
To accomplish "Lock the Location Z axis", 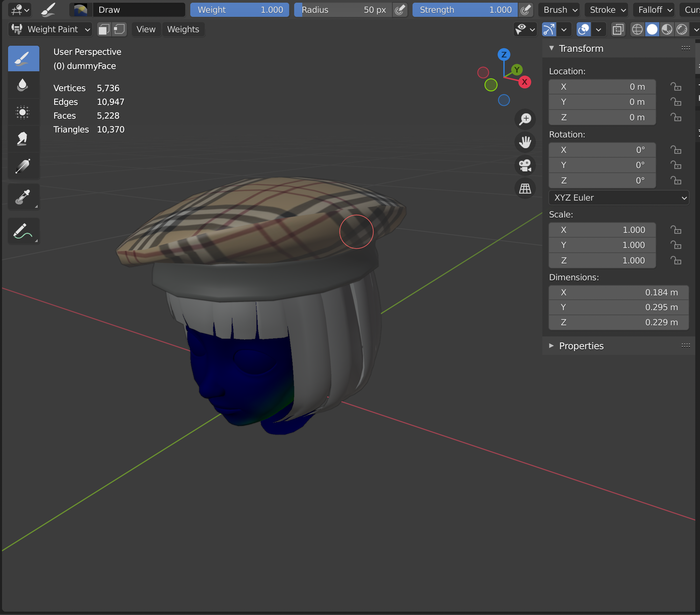I will [676, 117].
